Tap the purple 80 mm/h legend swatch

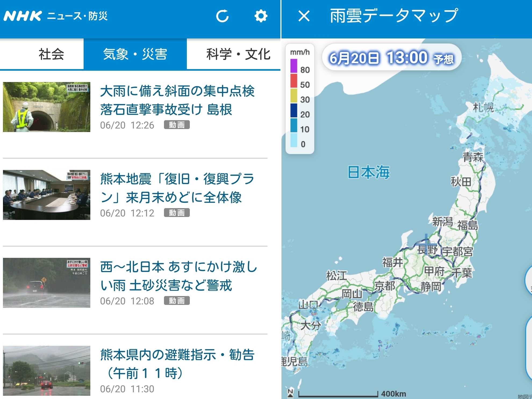(294, 66)
